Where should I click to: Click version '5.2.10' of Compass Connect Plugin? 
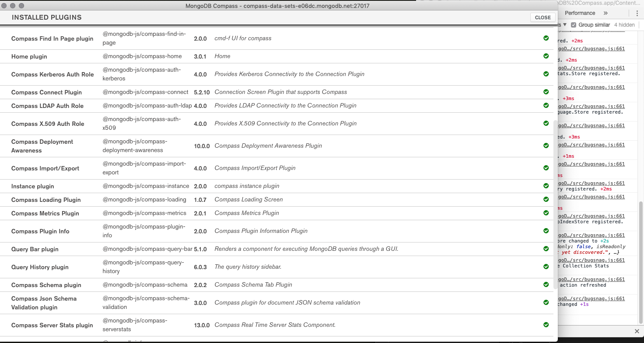coord(202,92)
